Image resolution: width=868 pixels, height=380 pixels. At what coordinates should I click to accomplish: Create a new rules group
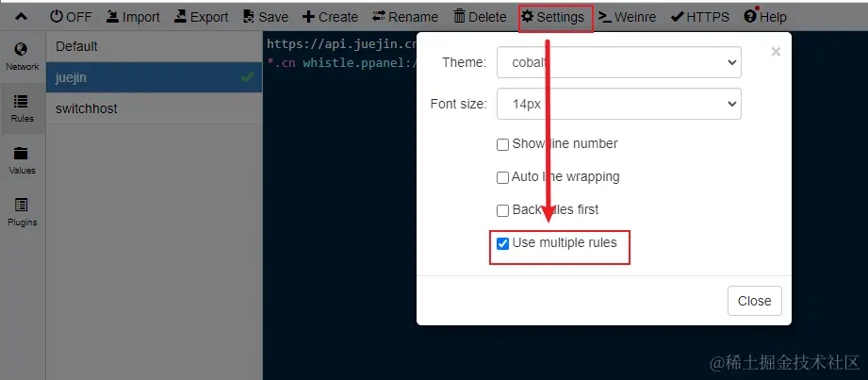330,17
